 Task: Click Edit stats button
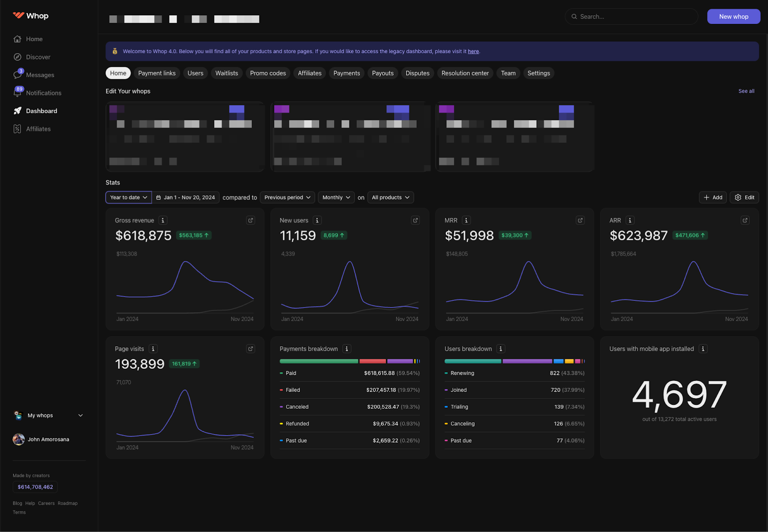coord(744,197)
